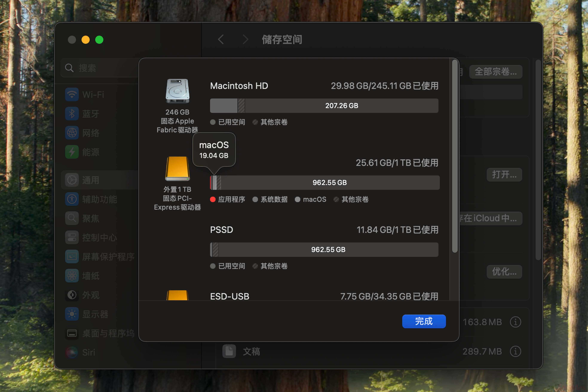The height and width of the screenshot is (392, 588).
Task: Click the 全部宗卷... button
Action: point(496,72)
